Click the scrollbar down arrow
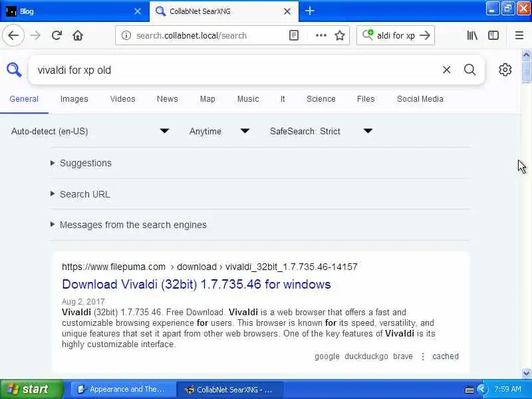This screenshot has width=532, height=399. click(526, 373)
